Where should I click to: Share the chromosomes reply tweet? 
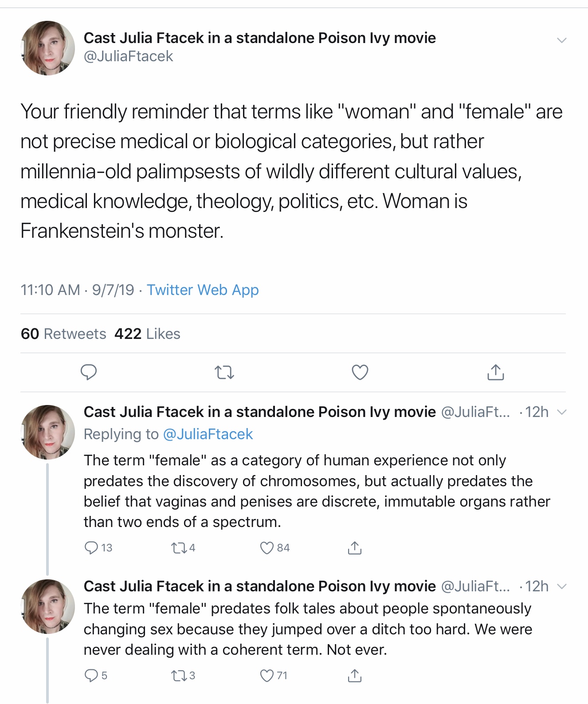[x=354, y=548]
